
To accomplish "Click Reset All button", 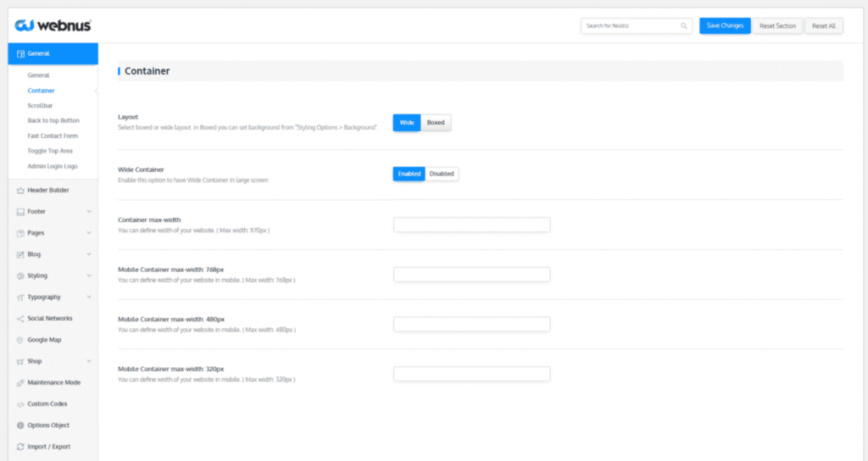I will (823, 26).
